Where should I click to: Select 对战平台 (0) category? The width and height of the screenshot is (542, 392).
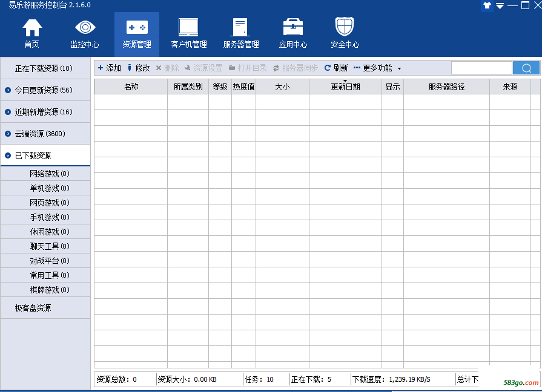45,260
